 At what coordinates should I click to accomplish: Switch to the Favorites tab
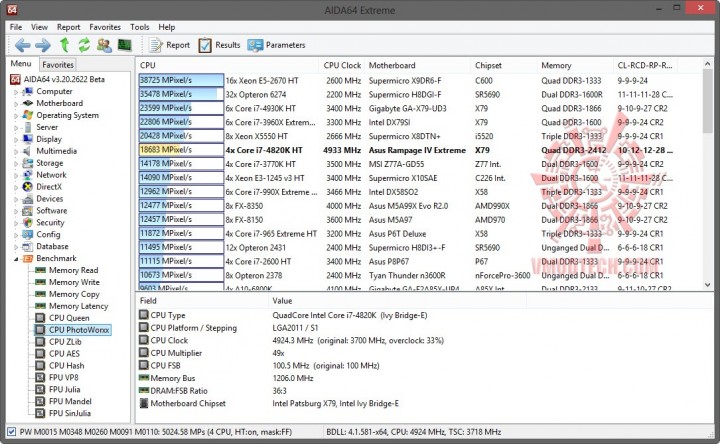[58, 65]
